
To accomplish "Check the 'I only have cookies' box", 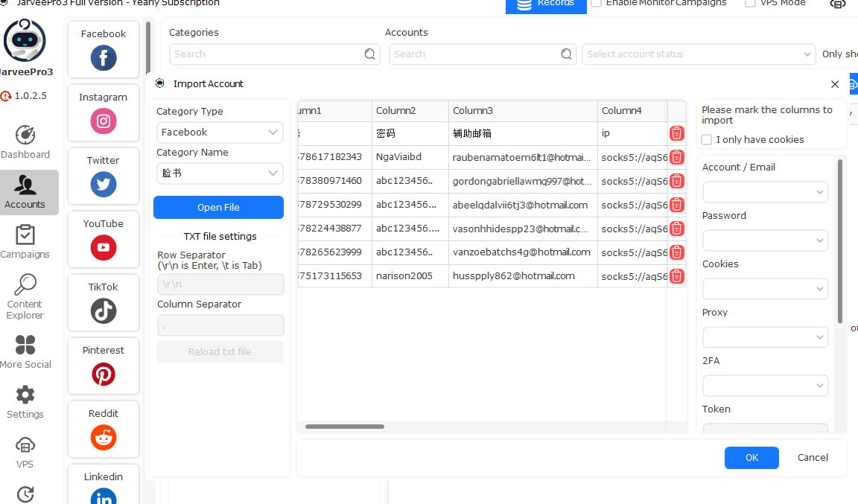I will pos(707,140).
